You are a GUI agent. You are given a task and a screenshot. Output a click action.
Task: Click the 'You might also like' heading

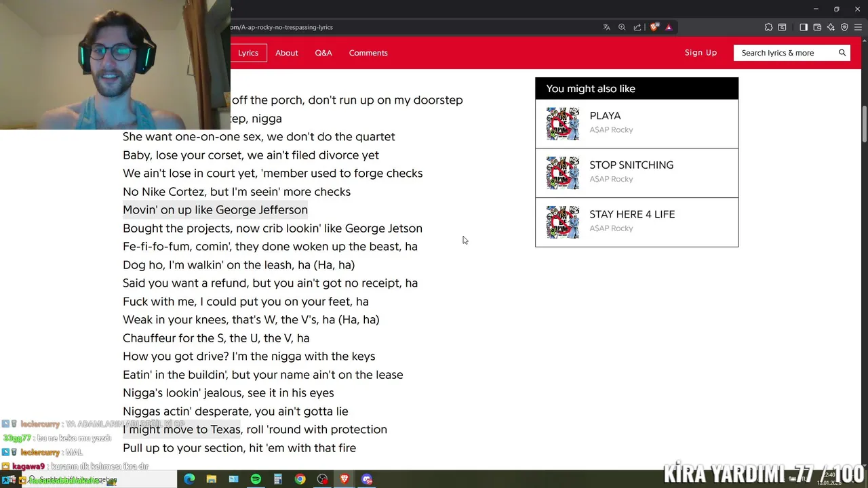pyautogui.click(x=591, y=89)
